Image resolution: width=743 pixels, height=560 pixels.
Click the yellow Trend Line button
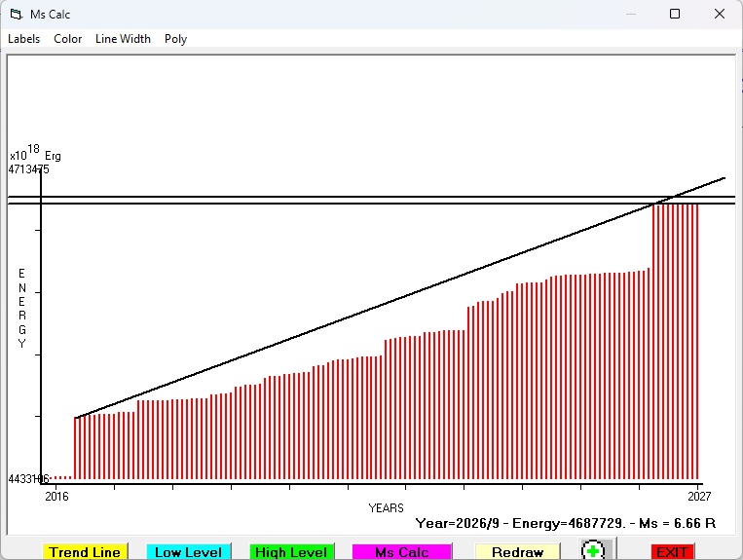pos(85,552)
